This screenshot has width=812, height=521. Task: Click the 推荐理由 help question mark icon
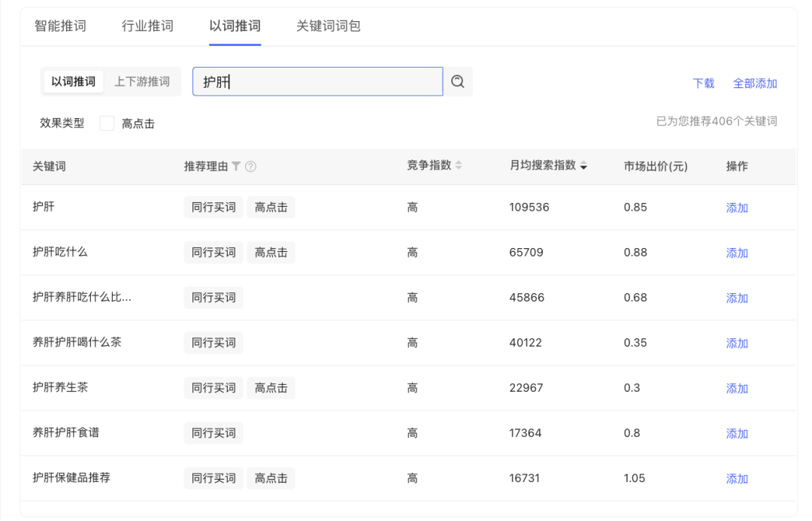[250, 166]
